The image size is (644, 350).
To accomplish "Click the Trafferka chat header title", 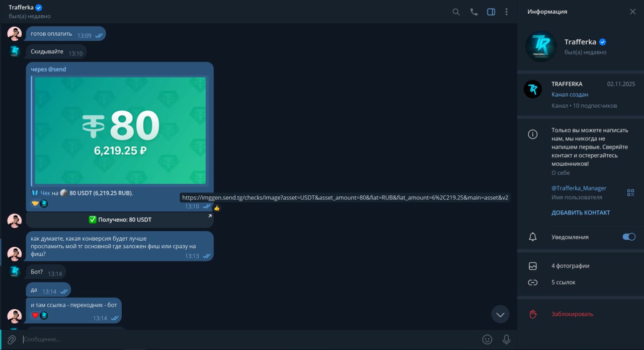I will [21, 7].
